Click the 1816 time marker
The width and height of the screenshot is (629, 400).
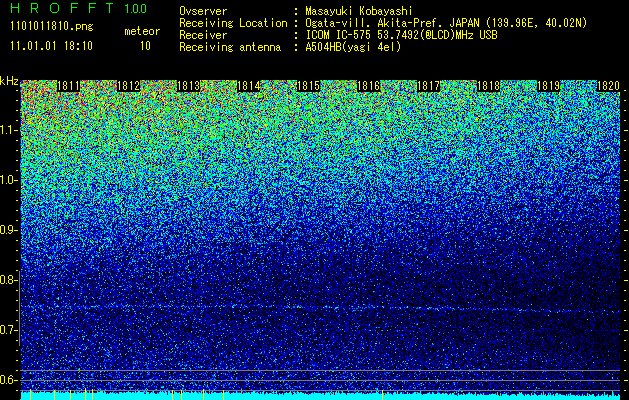click(368, 86)
